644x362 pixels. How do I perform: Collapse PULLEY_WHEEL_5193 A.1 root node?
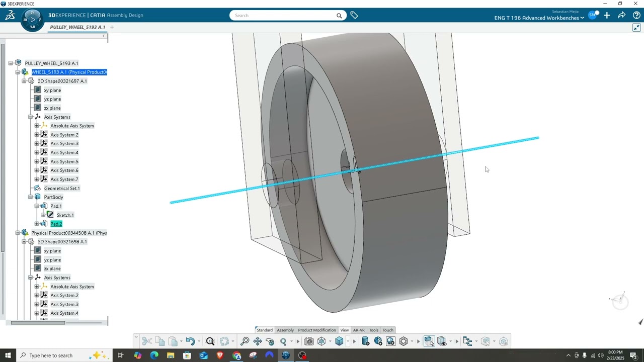point(11,63)
